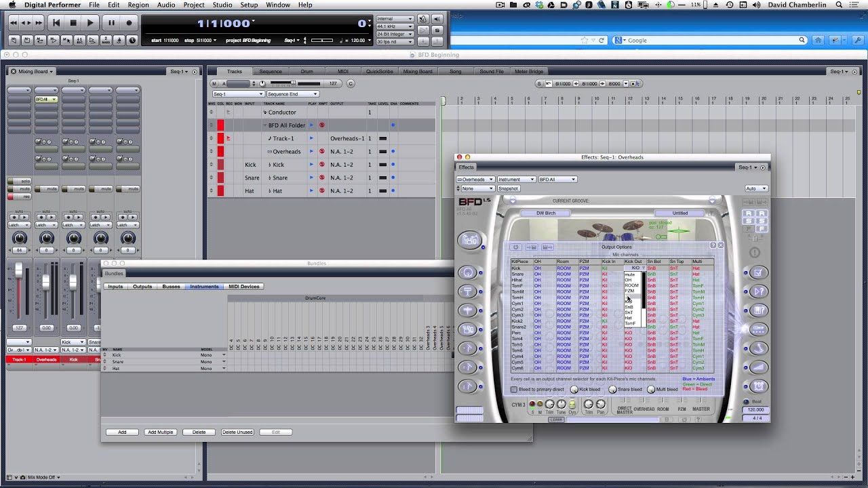Click the Pause button in the transport
The height and width of the screenshot is (488, 868).
(111, 23)
